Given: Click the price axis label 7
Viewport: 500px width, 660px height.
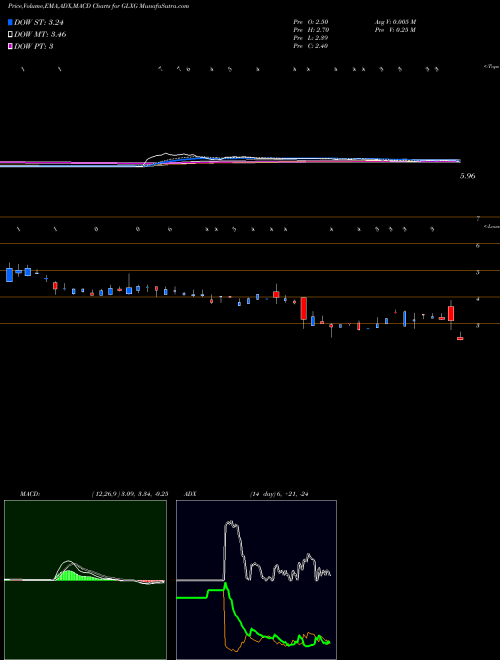Looking at the screenshot, I should [x=478, y=219].
